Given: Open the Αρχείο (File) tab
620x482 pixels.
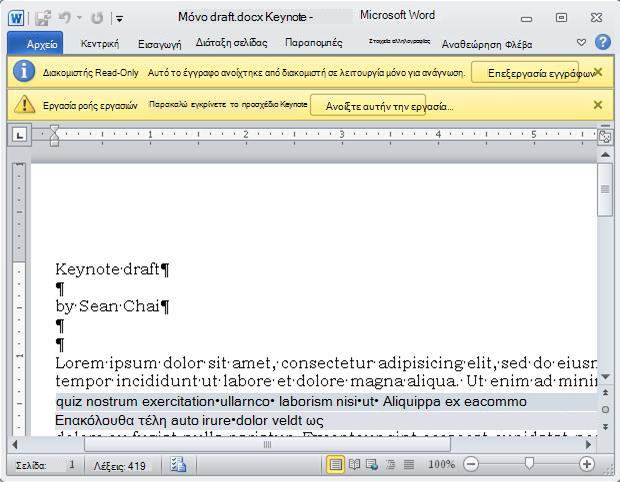Looking at the screenshot, I should pyautogui.click(x=35, y=43).
